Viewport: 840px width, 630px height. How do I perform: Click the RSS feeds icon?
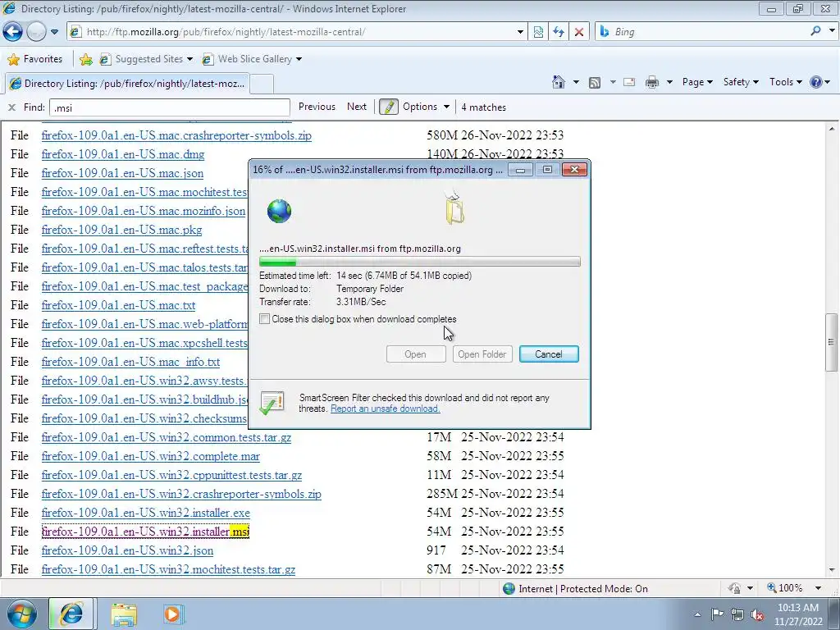(595, 83)
